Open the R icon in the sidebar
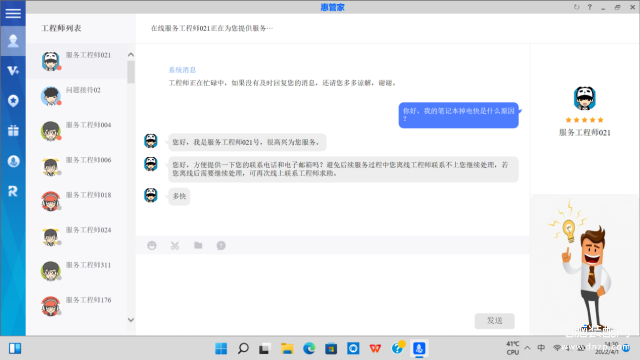 (13, 191)
